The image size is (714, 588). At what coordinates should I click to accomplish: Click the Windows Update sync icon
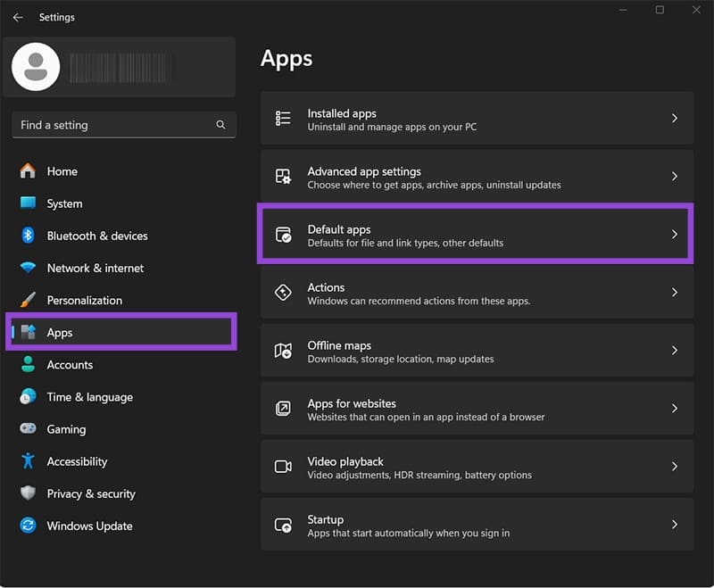coord(28,526)
